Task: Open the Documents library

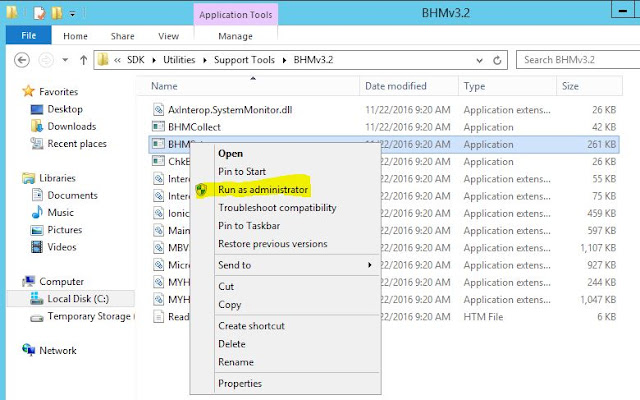Action: coord(72,195)
